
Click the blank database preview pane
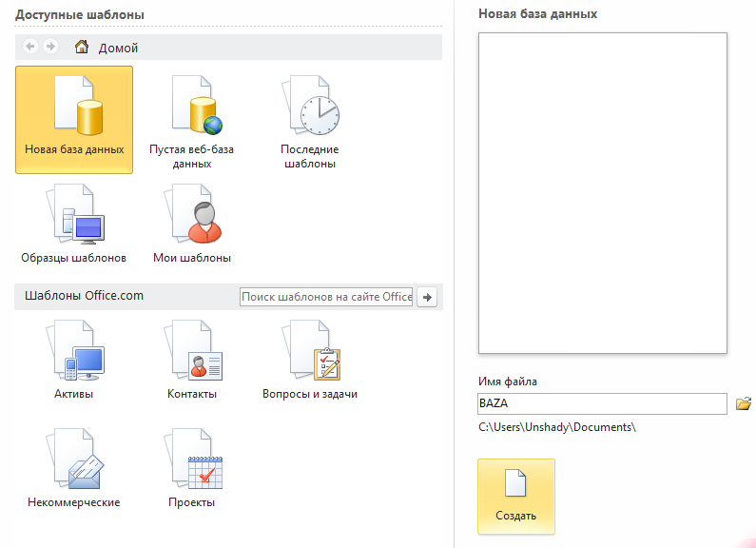(x=602, y=193)
